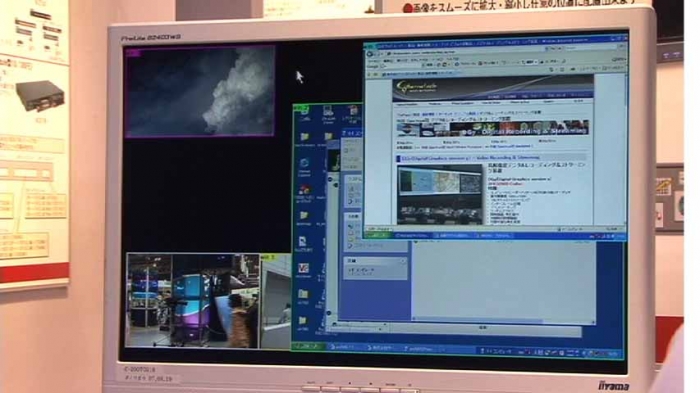Click the Digital Recording & Streaming banner

click(493, 129)
